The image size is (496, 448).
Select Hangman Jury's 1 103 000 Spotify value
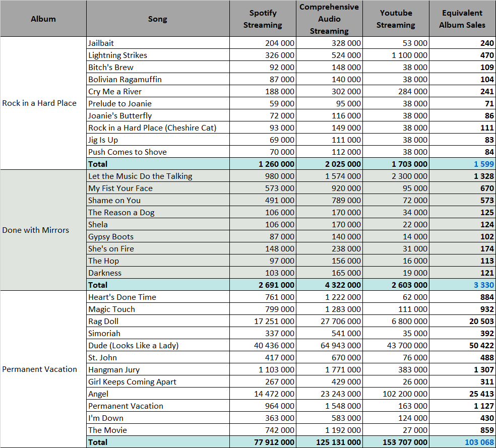(x=263, y=369)
